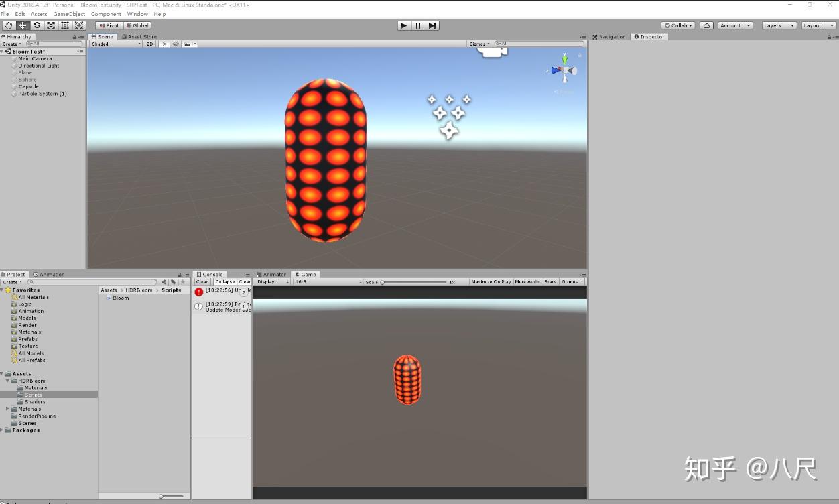Select the Rect Transform tool
The width and height of the screenshot is (839, 504).
tap(65, 25)
